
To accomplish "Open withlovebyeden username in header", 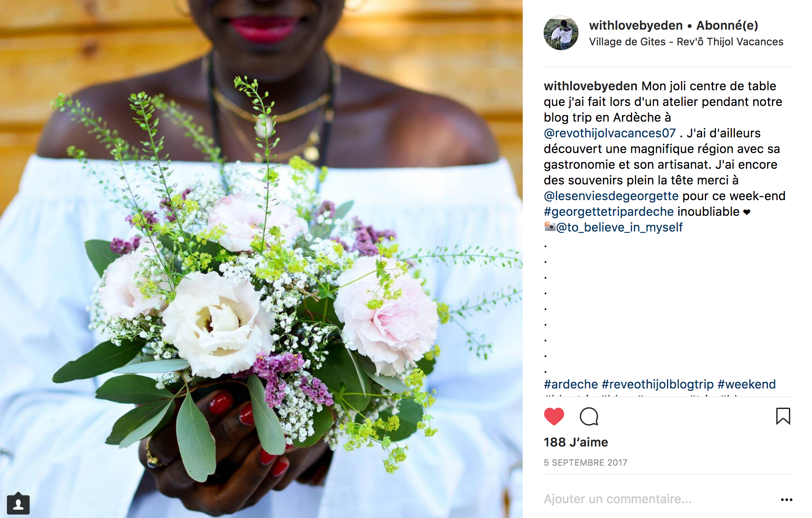I will coord(636,26).
